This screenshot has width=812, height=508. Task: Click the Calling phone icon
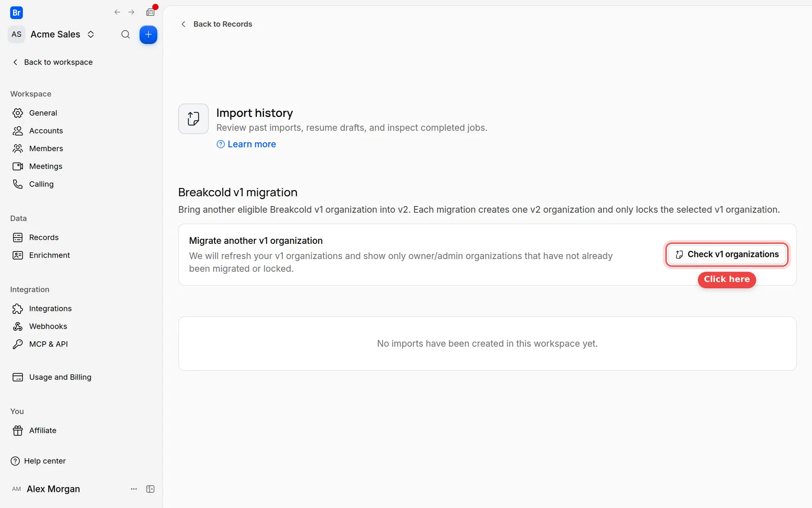(18, 184)
